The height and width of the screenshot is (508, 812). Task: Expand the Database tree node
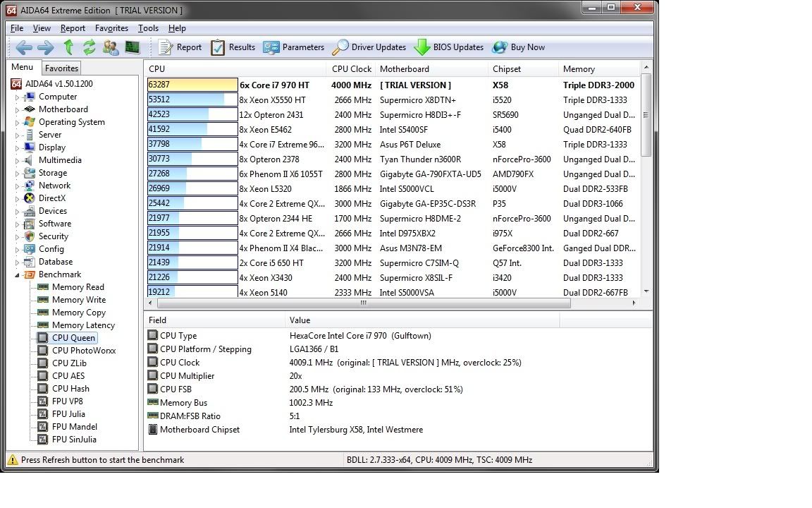[x=17, y=262]
